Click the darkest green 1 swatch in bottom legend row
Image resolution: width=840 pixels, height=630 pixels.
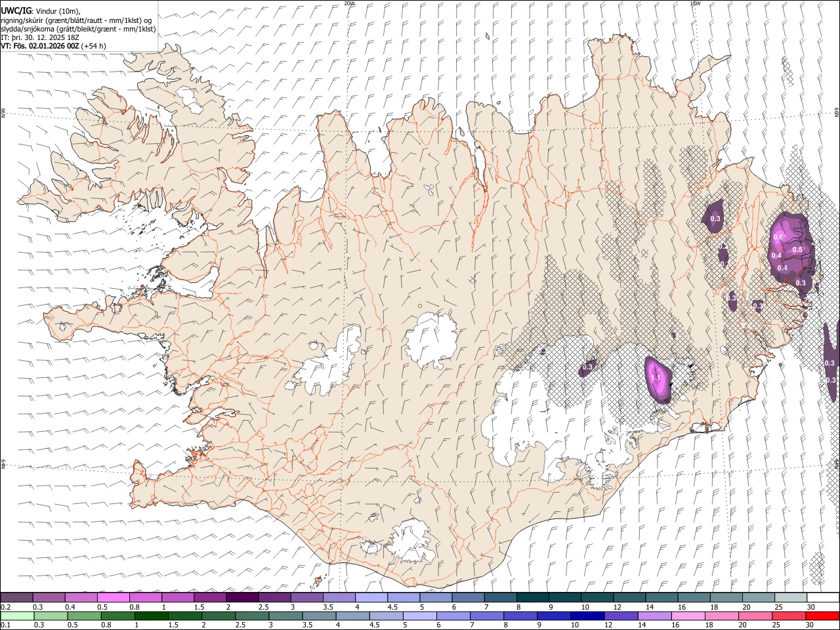coord(152,616)
